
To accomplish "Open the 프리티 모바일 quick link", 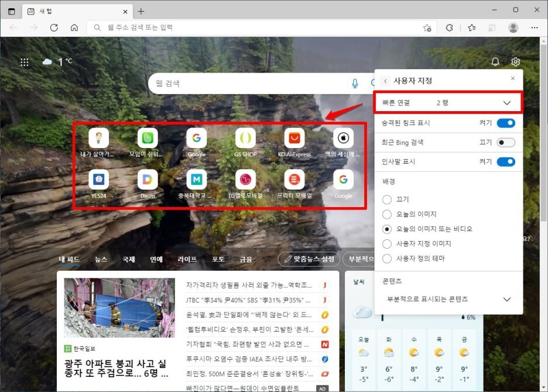I will [x=294, y=184].
